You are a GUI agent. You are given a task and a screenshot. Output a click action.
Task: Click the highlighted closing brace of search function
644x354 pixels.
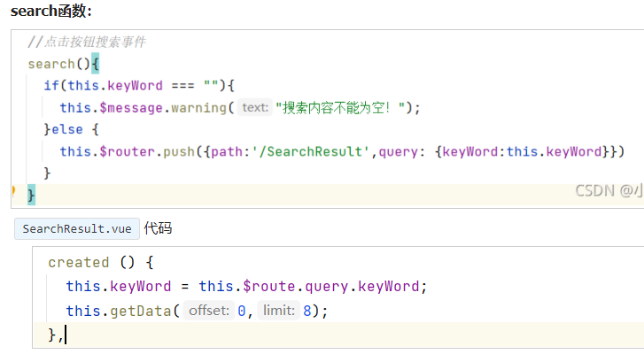tap(31, 195)
